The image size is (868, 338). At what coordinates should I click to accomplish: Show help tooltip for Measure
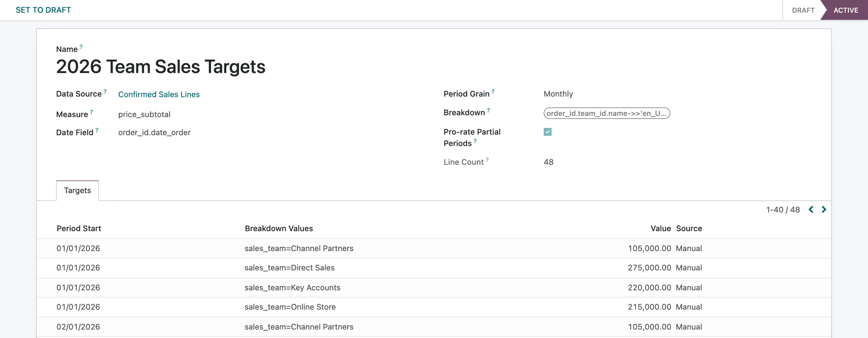pos(91,112)
